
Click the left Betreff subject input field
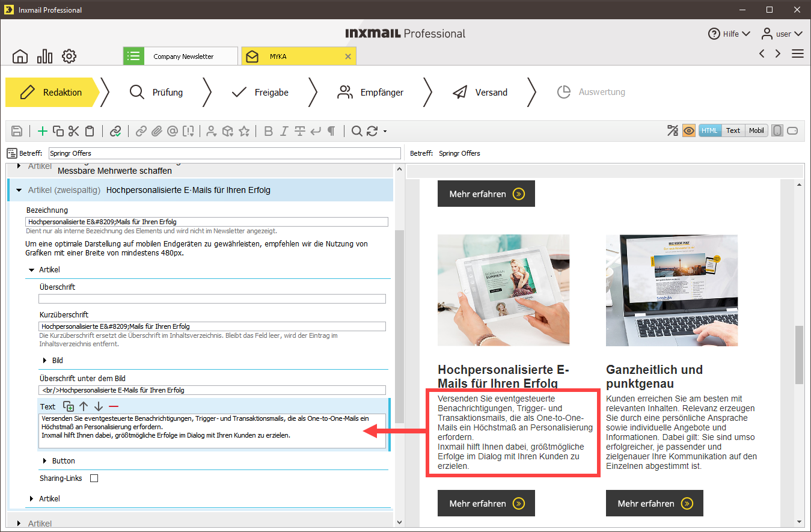(x=225, y=153)
